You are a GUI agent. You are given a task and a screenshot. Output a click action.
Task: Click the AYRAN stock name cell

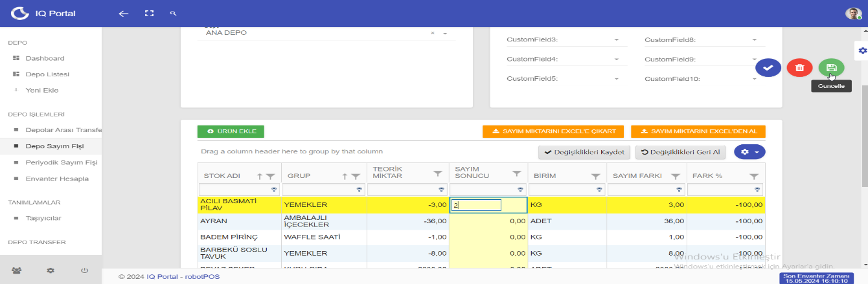point(240,221)
